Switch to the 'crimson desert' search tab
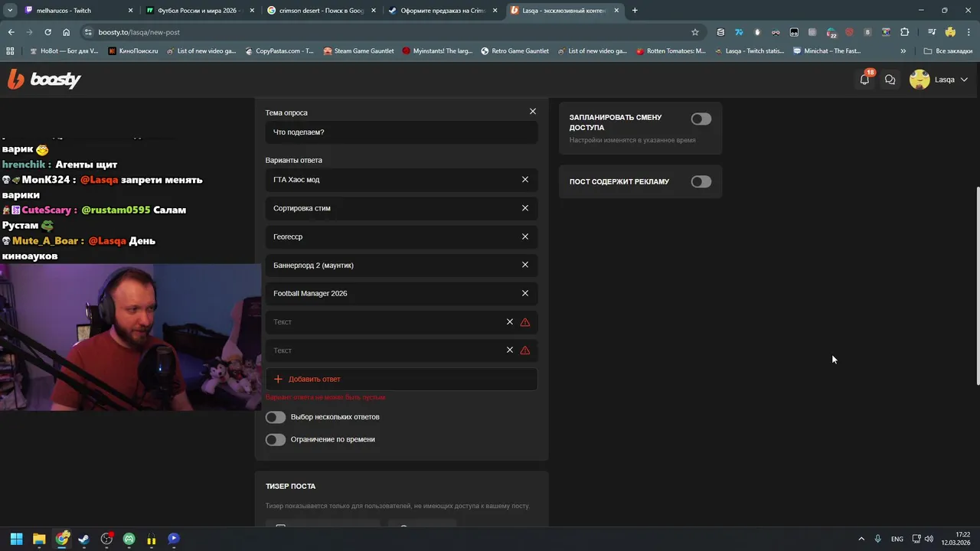The height and width of the screenshot is (551, 980). tap(321, 11)
